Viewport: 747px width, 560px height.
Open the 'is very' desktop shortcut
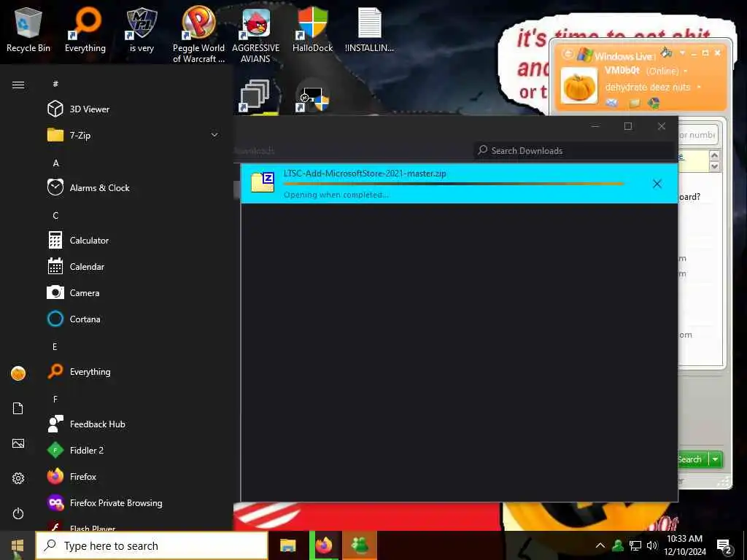142,29
